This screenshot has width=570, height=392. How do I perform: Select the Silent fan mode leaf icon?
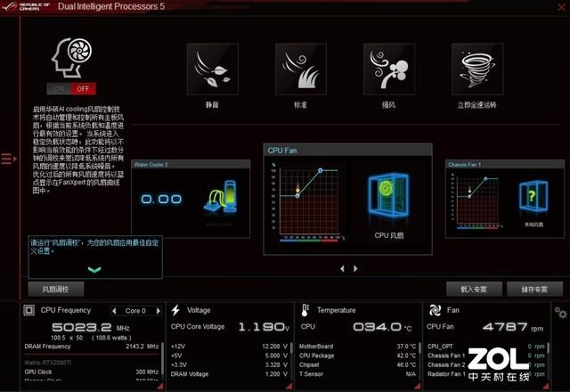[x=212, y=69]
